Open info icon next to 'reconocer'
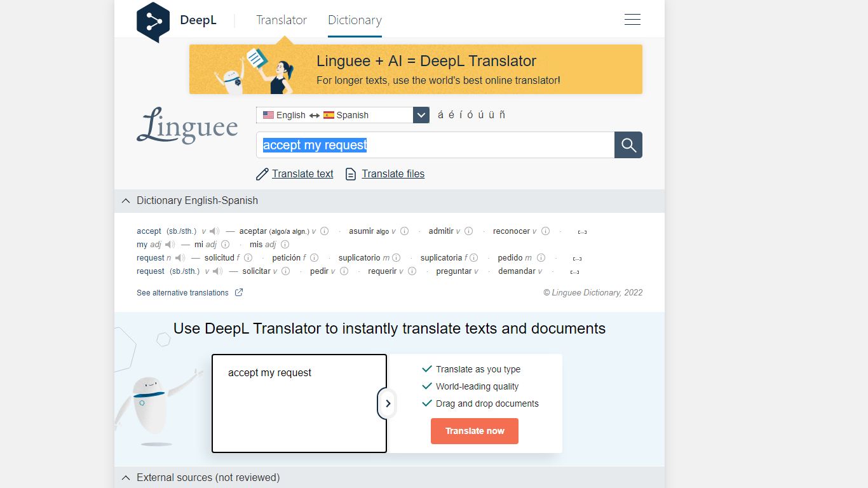868x488 pixels. click(x=545, y=231)
